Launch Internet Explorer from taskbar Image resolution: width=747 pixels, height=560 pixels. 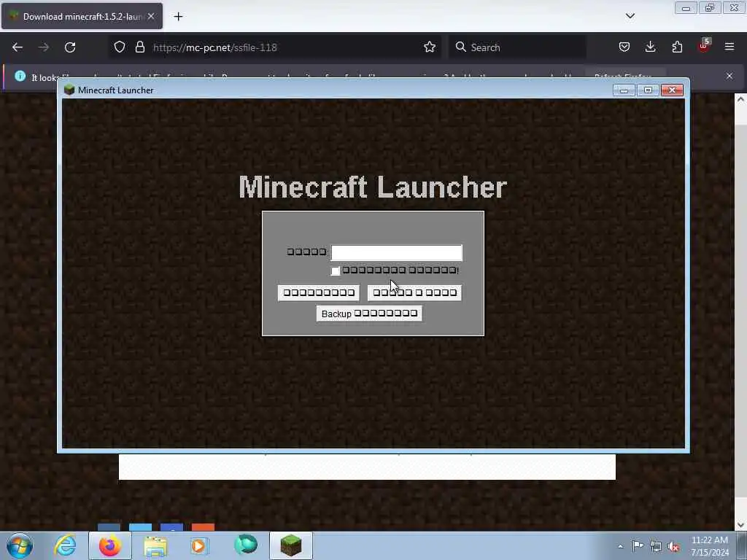pyautogui.click(x=65, y=545)
